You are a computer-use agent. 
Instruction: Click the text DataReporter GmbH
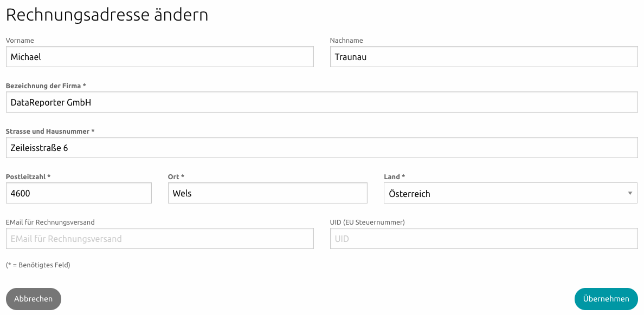(x=49, y=102)
